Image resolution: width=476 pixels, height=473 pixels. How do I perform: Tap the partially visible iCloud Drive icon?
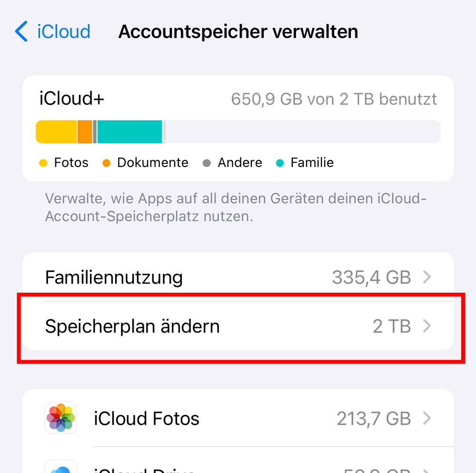[61, 467]
